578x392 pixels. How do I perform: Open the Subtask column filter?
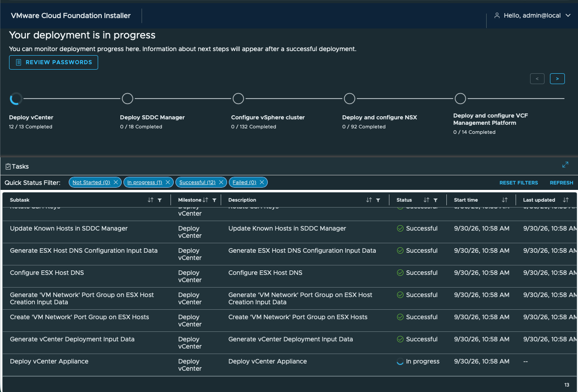click(x=160, y=200)
